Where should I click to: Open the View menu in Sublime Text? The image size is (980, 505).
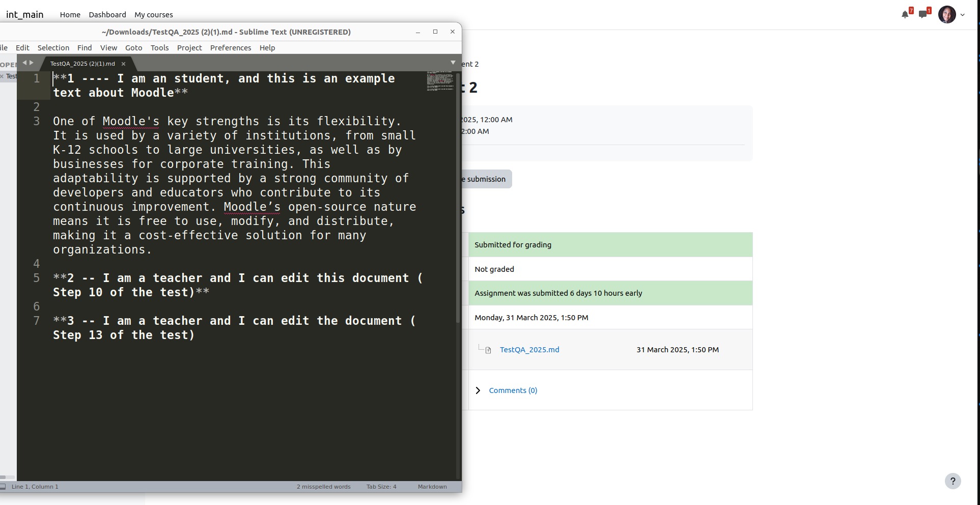point(108,48)
